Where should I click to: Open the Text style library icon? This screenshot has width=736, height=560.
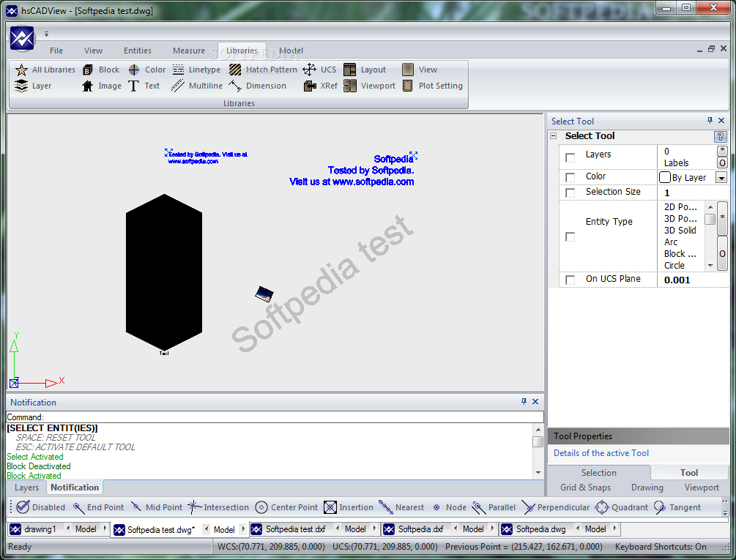[134, 86]
